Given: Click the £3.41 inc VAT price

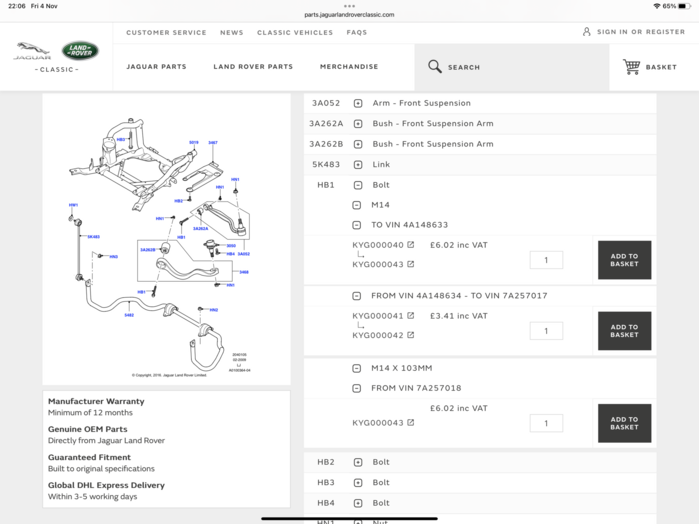Looking at the screenshot, I should (459, 316).
